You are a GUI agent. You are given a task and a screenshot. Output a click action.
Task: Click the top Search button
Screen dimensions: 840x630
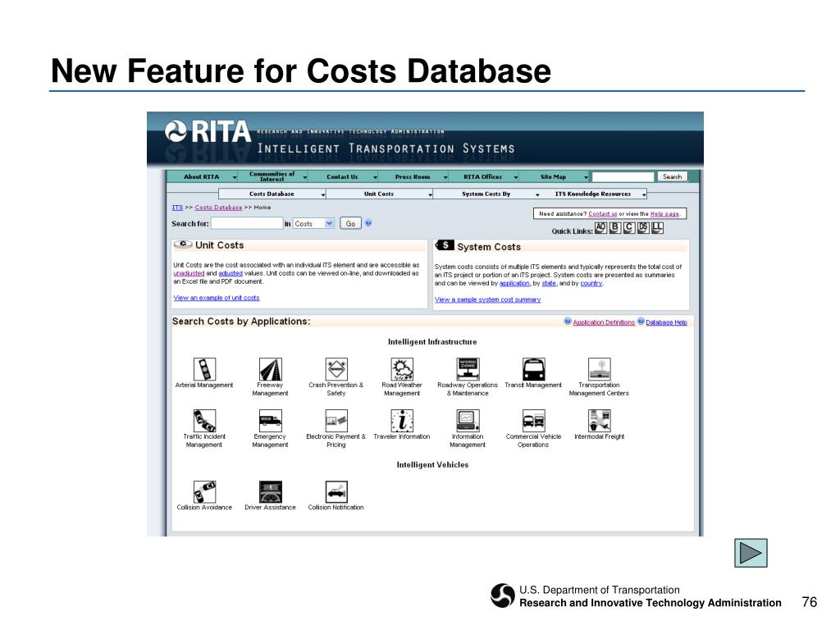672,177
